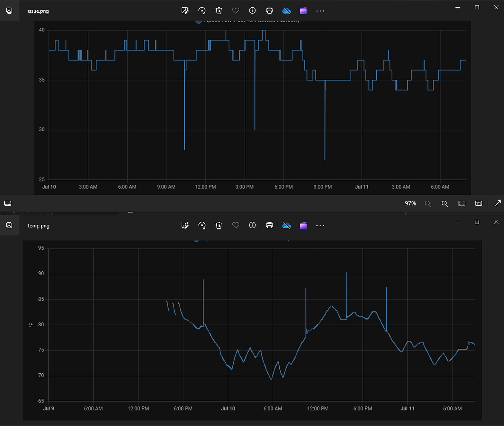504x426 pixels.
Task: Show file info for temp.png
Action: (x=253, y=225)
